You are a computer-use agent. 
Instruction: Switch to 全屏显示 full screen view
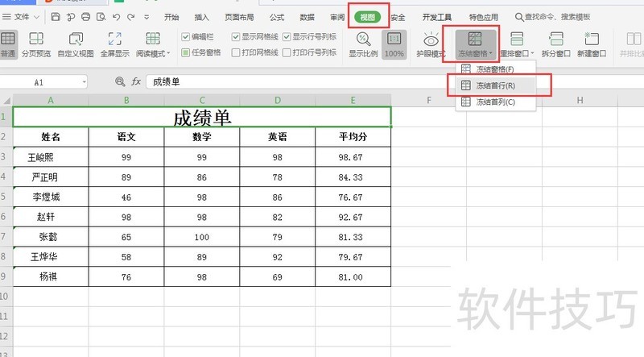coord(114,44)
